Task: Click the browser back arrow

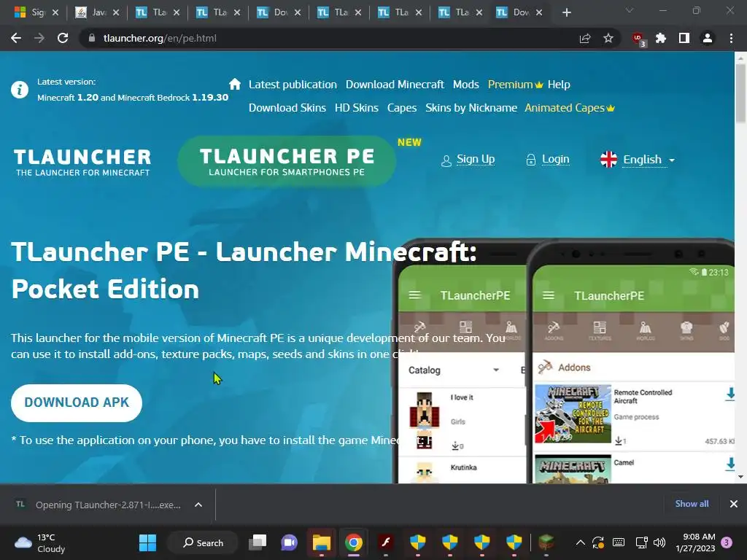Action: click(x=16, y=38)
